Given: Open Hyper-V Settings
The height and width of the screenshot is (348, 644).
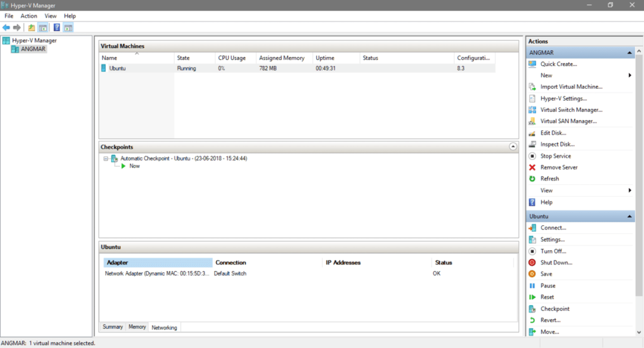Looking at the screenshot, I should click(x=563, y=98).
